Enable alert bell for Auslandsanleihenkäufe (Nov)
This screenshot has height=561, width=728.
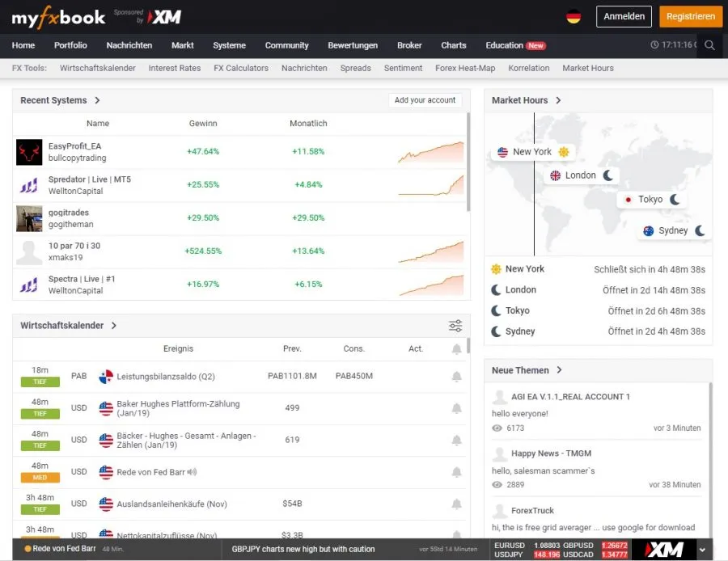pos(456,504)
